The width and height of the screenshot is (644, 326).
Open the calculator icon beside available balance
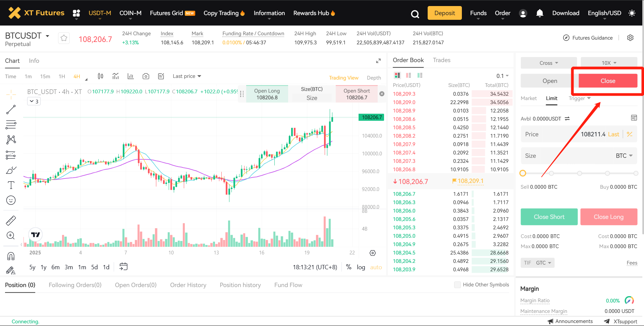(x=634, y=118)
